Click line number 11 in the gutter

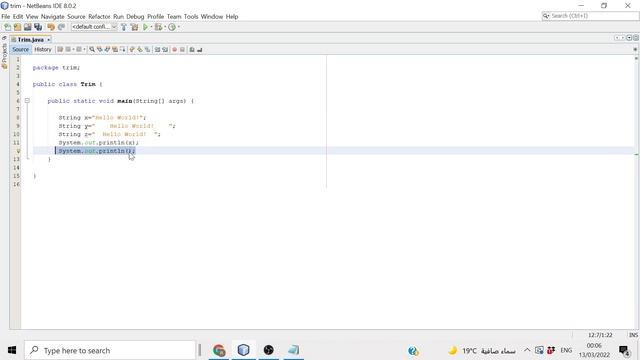(16, 142)
